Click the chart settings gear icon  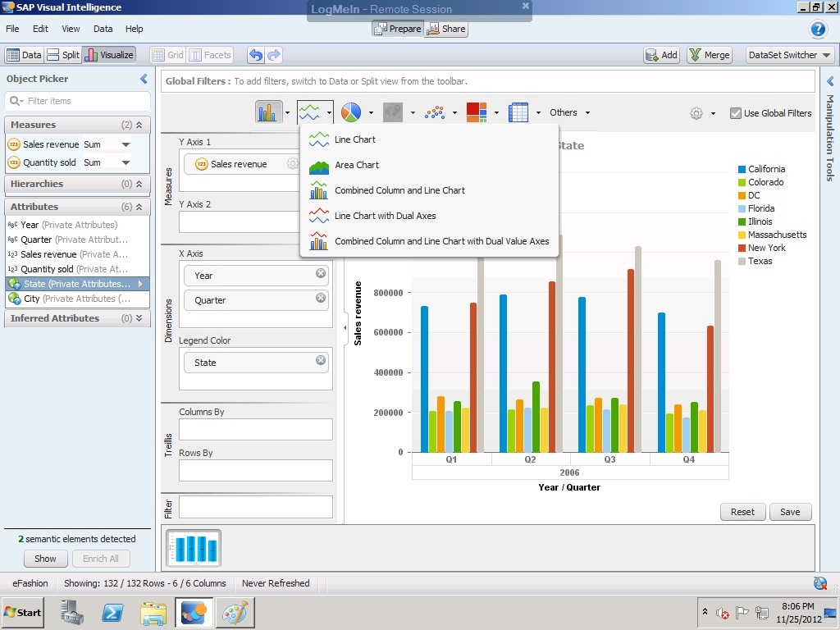click(x=696, y=113)
